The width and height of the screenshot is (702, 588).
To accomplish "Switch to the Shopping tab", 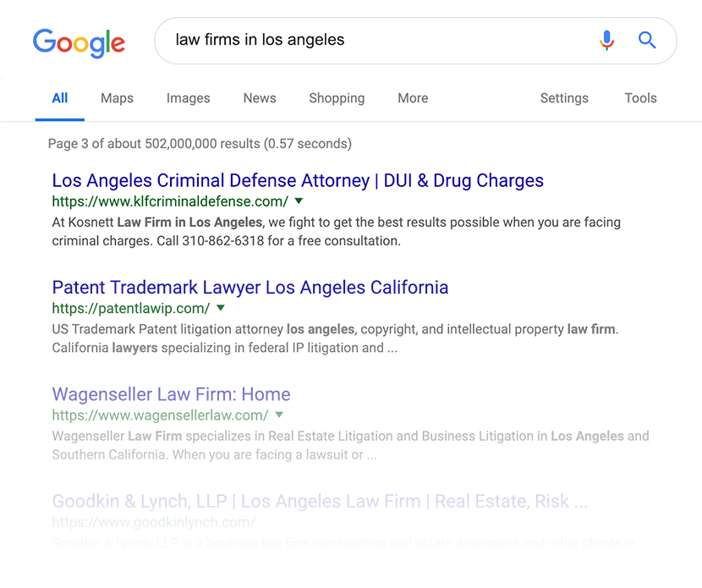I will coord(337,98).
